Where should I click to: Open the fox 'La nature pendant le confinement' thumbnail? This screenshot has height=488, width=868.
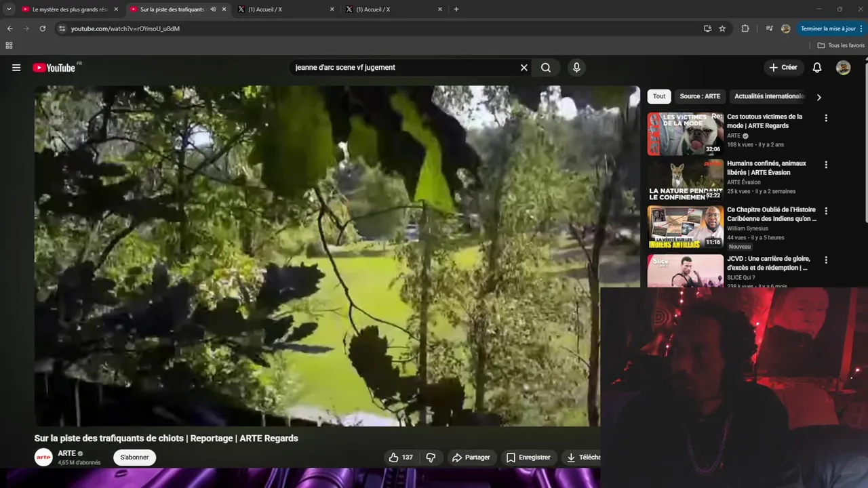click(x=686, y=180)
